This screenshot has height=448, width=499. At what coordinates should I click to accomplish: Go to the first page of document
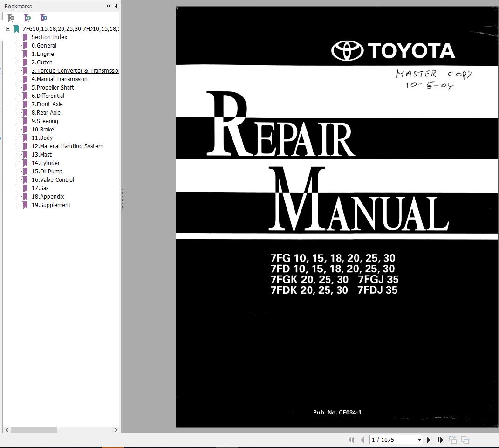point(351,440)
